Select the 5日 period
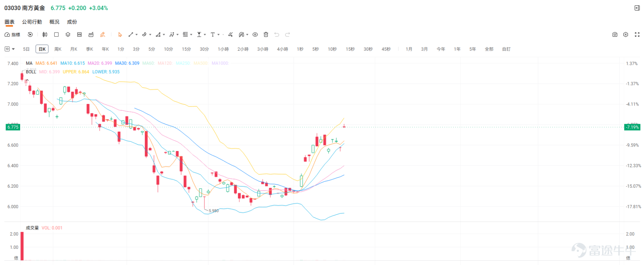 click(26, 49)
